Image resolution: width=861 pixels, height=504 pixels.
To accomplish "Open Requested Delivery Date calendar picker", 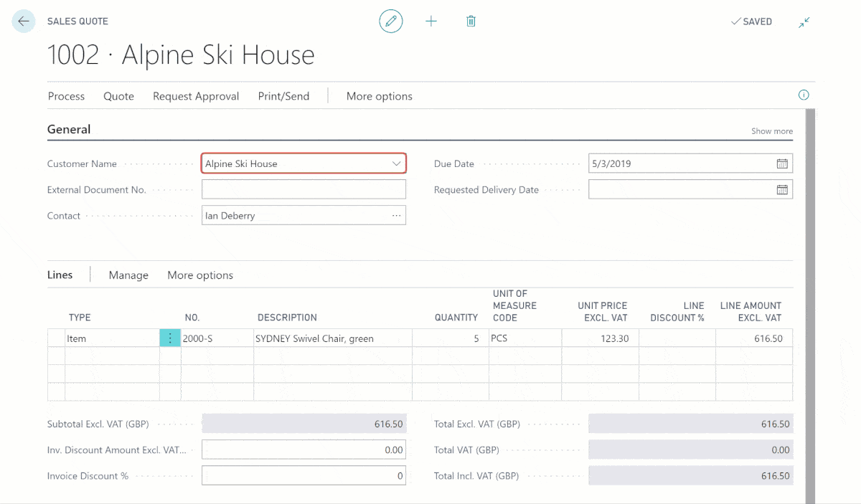I will click(782, 190).
